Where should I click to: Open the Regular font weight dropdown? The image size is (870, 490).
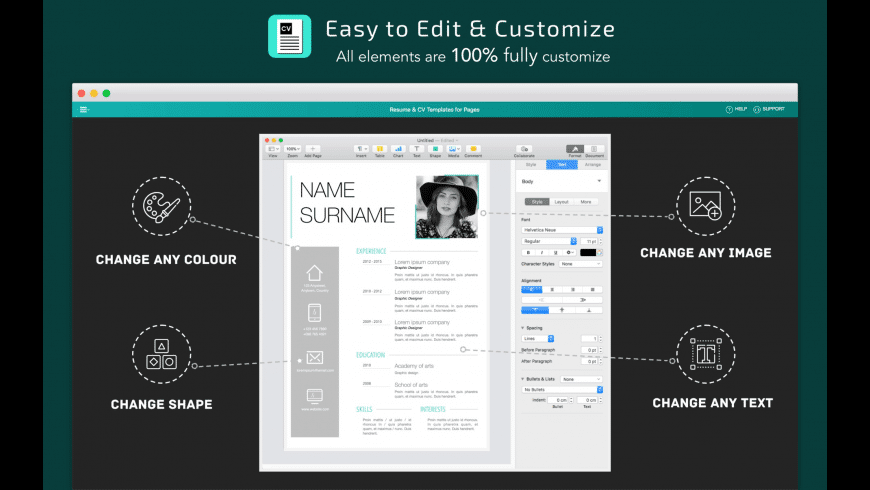click(x=549, y=241)
